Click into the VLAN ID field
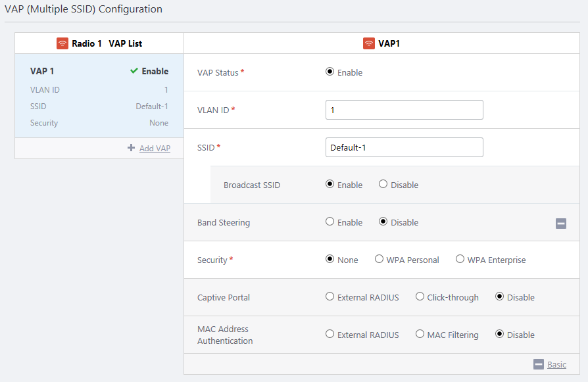The height and width of the screenshot is (382, 588). pyautogui.click(x=404, y=110)
